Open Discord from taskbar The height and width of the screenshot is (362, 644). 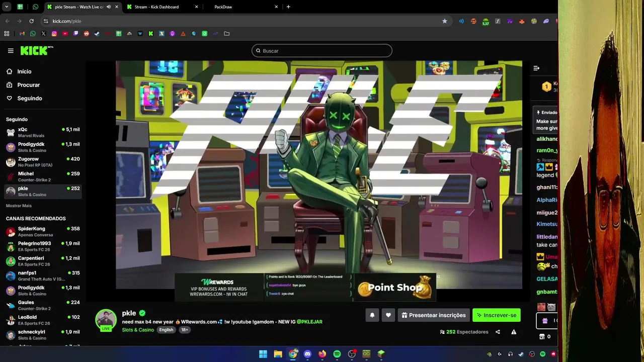click(307, 354)
